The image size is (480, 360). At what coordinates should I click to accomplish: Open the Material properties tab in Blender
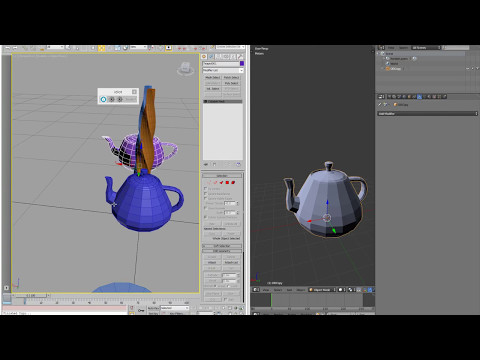pos(429,97)
